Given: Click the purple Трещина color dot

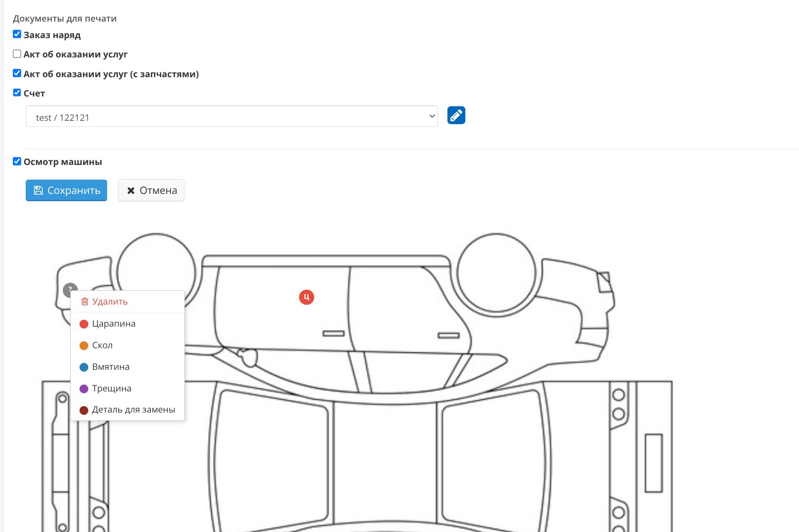Looking at the screenshot, I should pyautogui.click(x=84, y=389).
